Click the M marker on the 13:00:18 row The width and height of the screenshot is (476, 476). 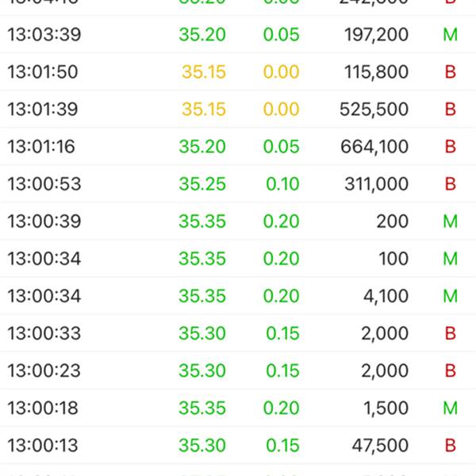point(450,408)
